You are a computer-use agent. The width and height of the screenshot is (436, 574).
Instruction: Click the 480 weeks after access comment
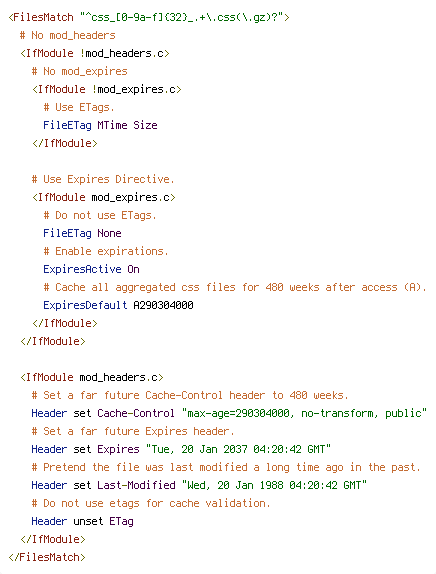pos(235,287)
